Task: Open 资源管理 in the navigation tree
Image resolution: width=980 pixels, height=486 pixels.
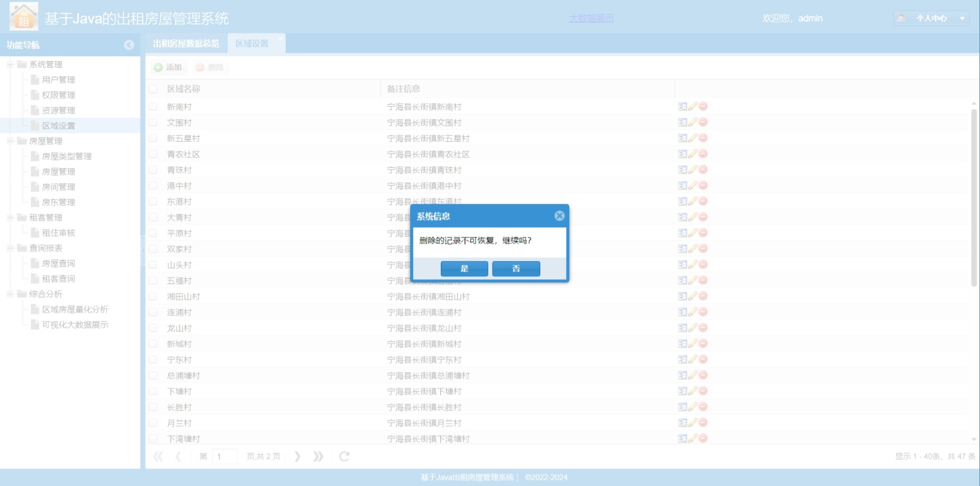Action: click(58, 111)
